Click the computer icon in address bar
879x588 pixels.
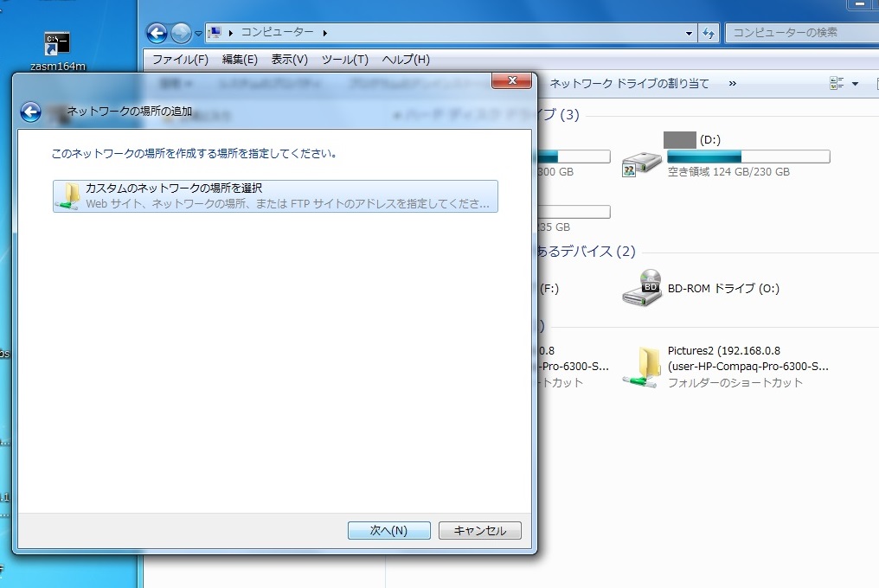[216, 33]
